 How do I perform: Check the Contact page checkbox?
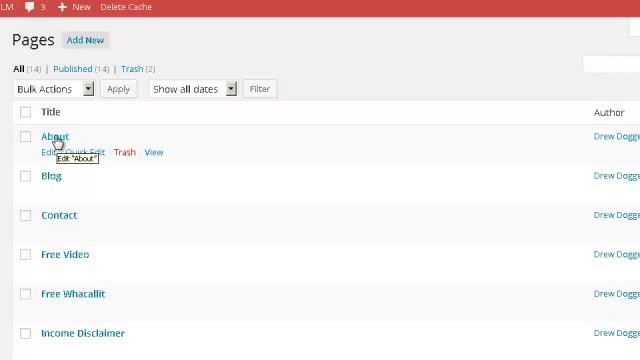pyautogui.click(x=25, y=215)
